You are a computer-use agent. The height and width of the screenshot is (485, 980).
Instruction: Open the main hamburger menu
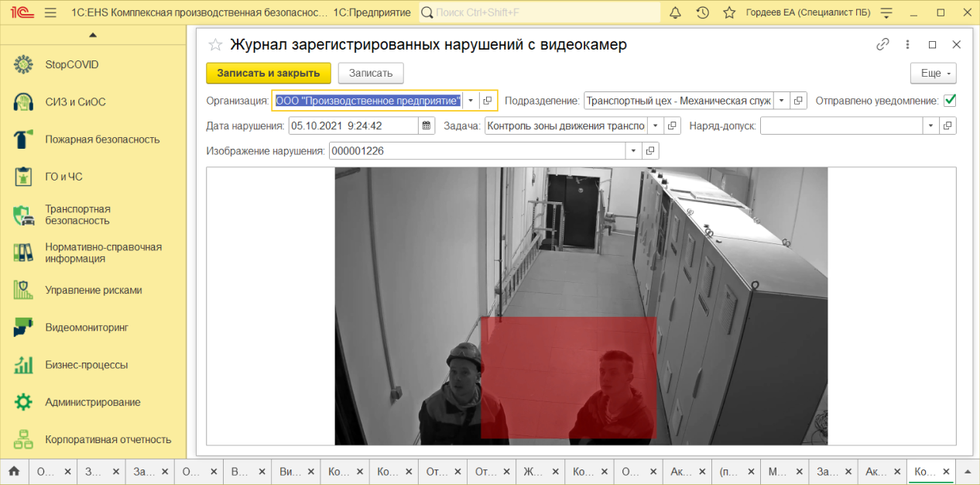click(51, 12)
